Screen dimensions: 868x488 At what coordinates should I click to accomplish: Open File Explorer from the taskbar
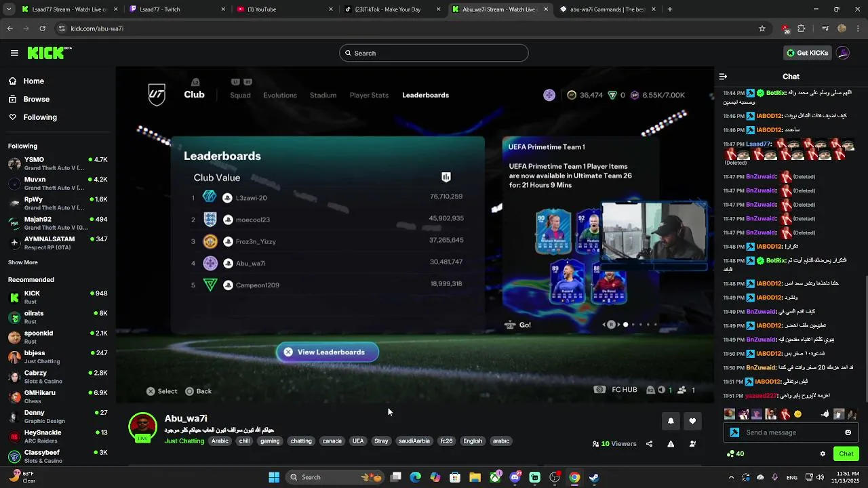475,477
